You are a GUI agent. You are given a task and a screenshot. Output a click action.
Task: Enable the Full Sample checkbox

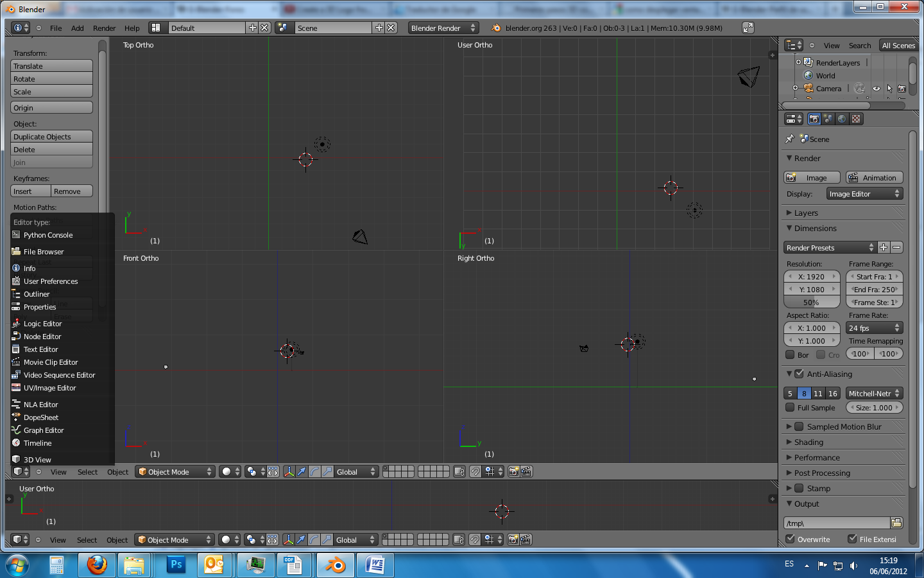[790, 407]
